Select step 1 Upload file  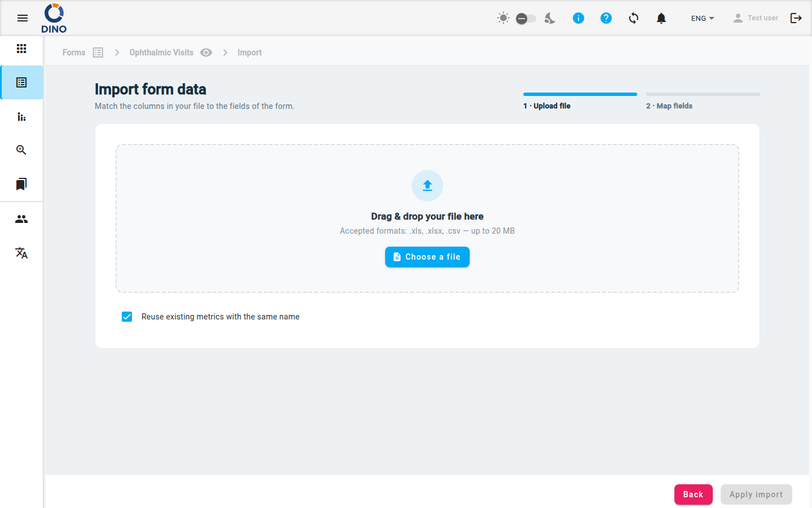tap(546, 106)
